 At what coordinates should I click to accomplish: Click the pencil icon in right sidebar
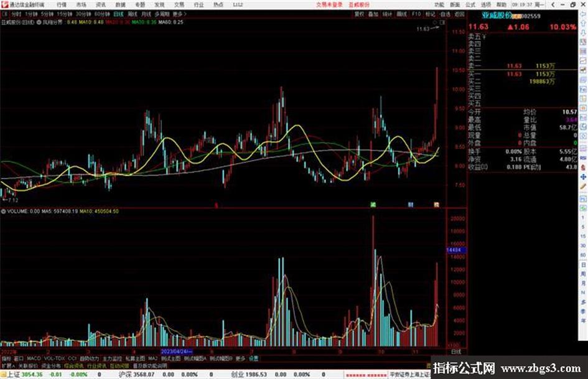pyautogui.click(x=583, y=186)
